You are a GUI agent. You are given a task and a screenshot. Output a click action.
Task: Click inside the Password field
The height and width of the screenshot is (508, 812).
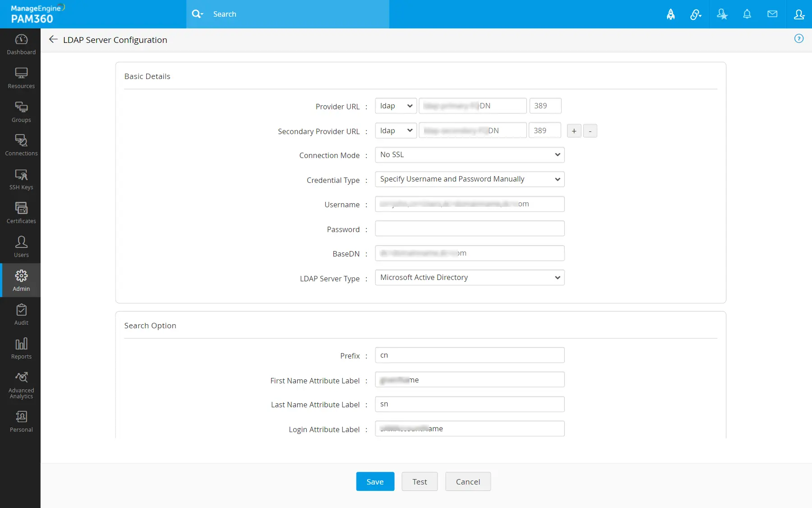pos(469,228)
